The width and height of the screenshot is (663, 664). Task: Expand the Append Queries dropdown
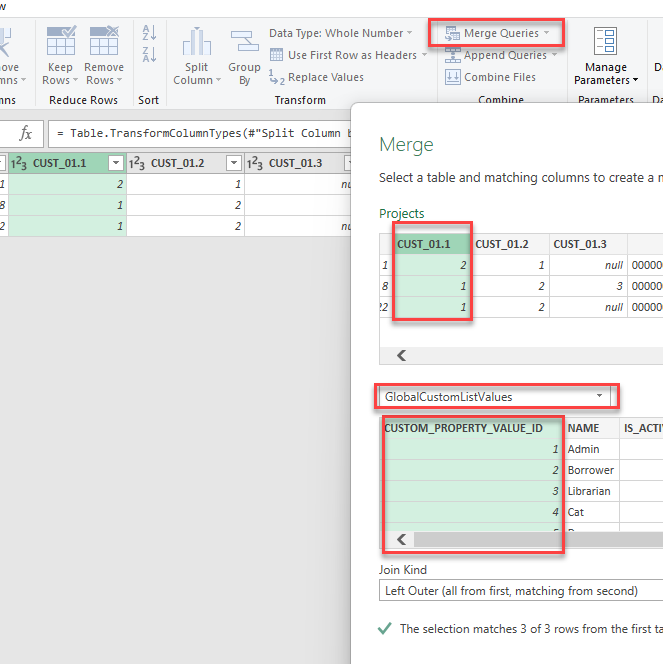pyautogui.click(x=554, y=55)
